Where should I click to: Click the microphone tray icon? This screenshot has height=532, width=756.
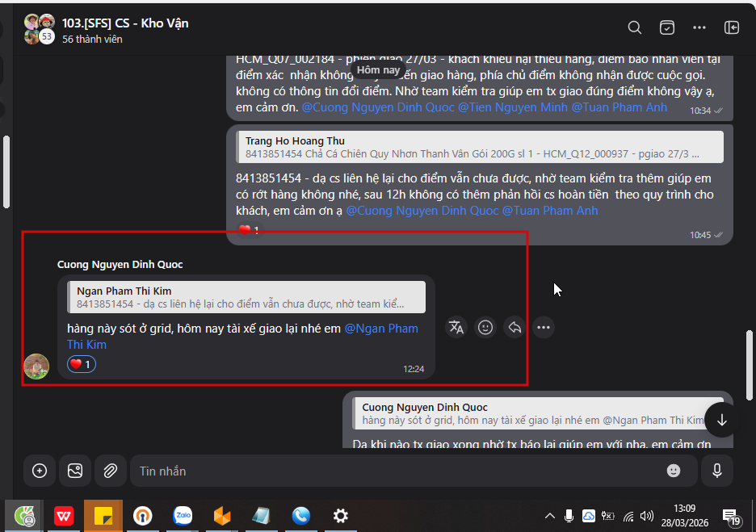[x=569, y=516]
